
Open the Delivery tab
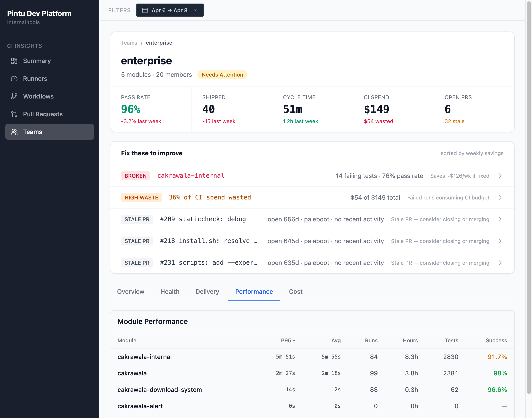(207, 292)
